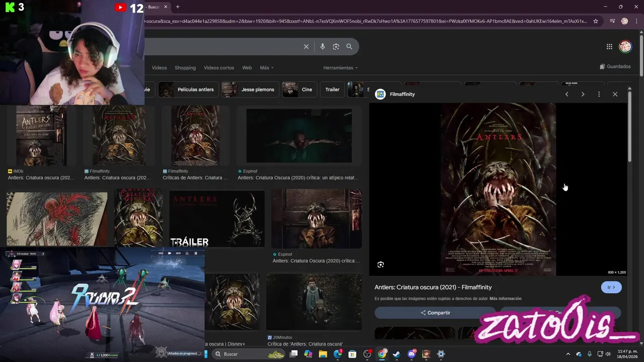Bookmark this page with star icon
Viewport: 644px width, 362px height.
596,21
